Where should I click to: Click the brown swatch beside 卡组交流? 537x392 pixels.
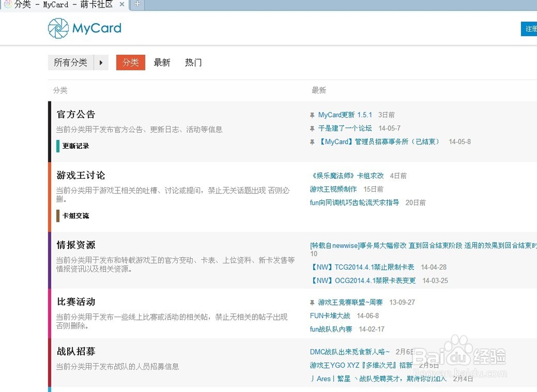(x=58, y=216)
